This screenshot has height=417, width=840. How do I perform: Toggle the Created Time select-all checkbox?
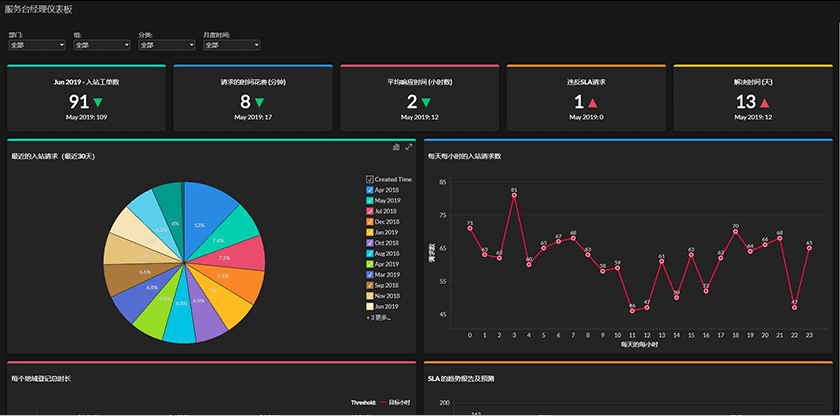[370, 180]
